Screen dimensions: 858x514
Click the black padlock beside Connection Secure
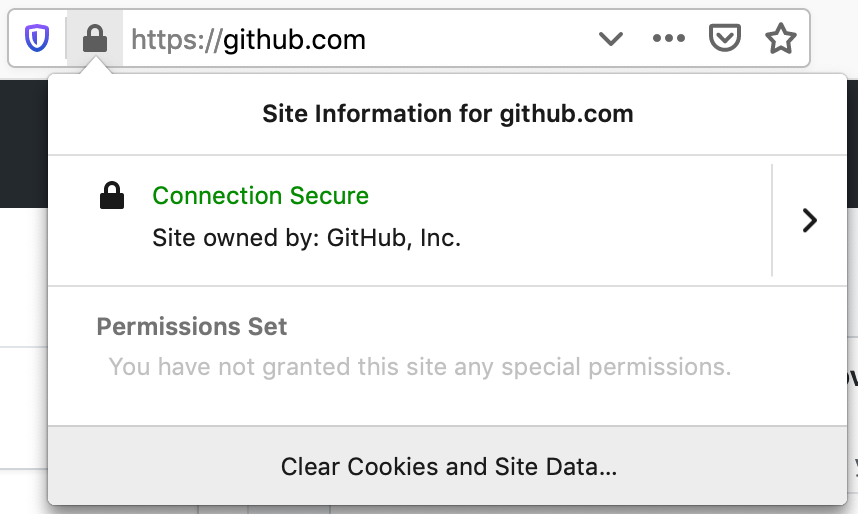coord(112,197)
